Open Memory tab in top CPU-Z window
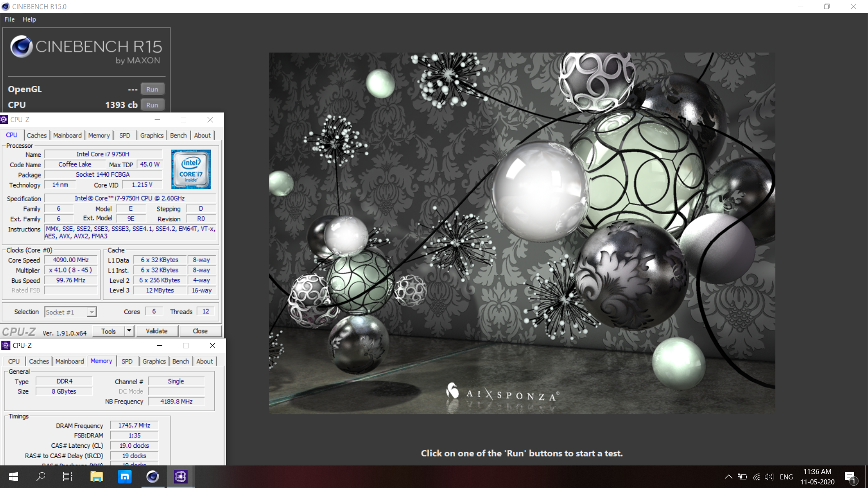868x488 pixels. [99, 135]
